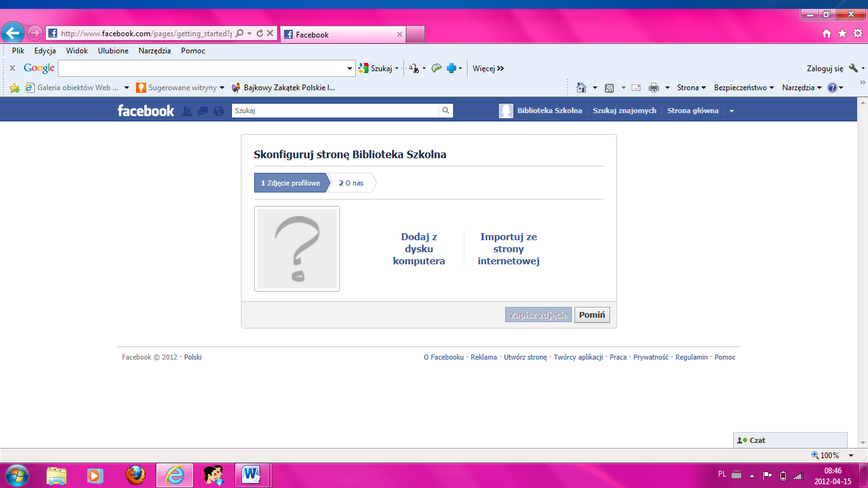Click the browser Forward arrow button
The width and height of the screenshot is (868, 488).
[35, 32]
